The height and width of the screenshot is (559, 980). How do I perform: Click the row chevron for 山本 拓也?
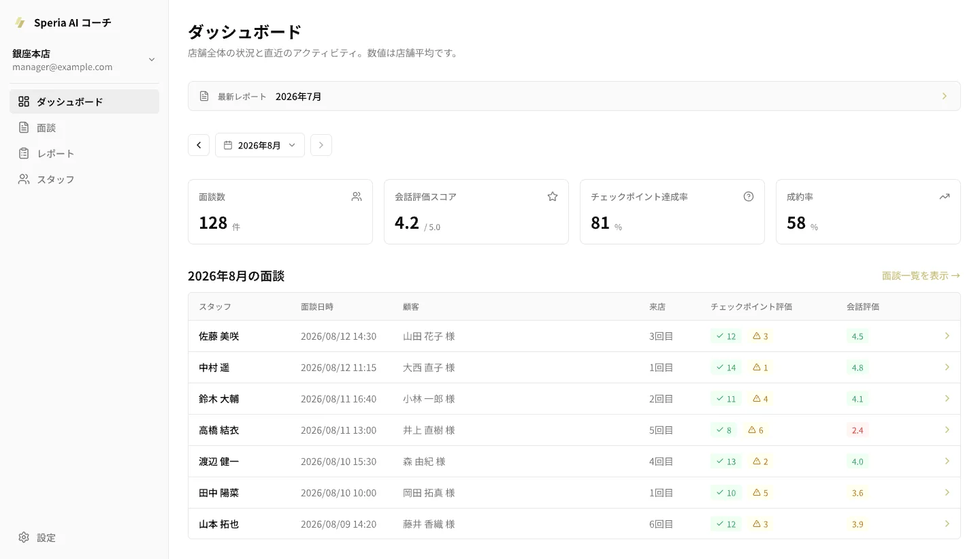click(947, 524)
